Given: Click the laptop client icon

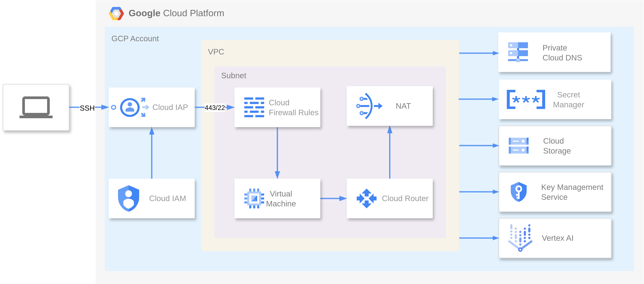Looking at the screenshot, I should tap(36, 107).
